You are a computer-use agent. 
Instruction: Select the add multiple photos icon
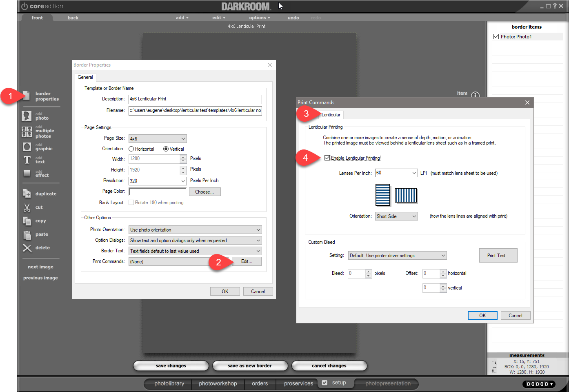pos(27,131)
